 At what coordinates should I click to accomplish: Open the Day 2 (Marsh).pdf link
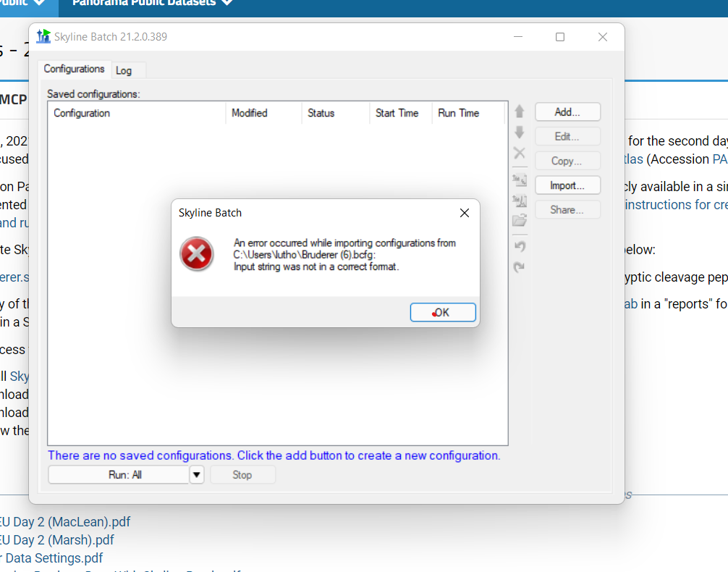[58, 540]
